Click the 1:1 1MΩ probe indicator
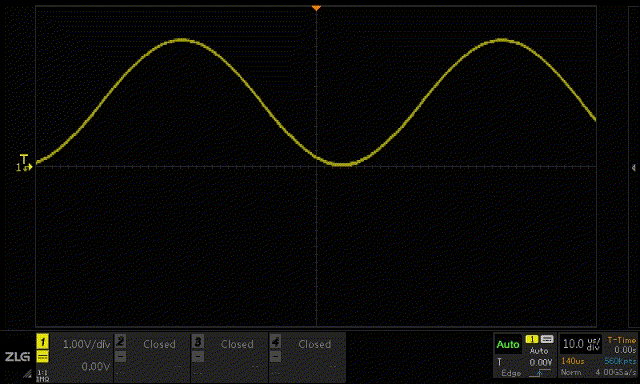 coord(42,375)
